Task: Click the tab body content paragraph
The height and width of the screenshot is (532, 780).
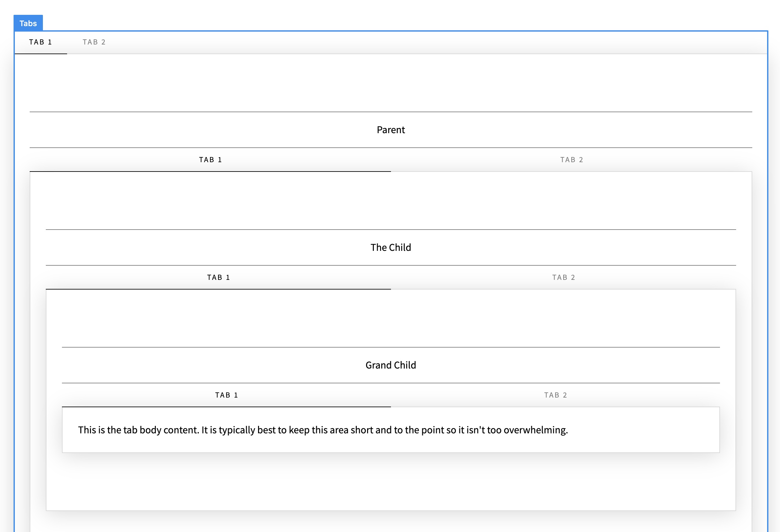Action: point(323,430)
